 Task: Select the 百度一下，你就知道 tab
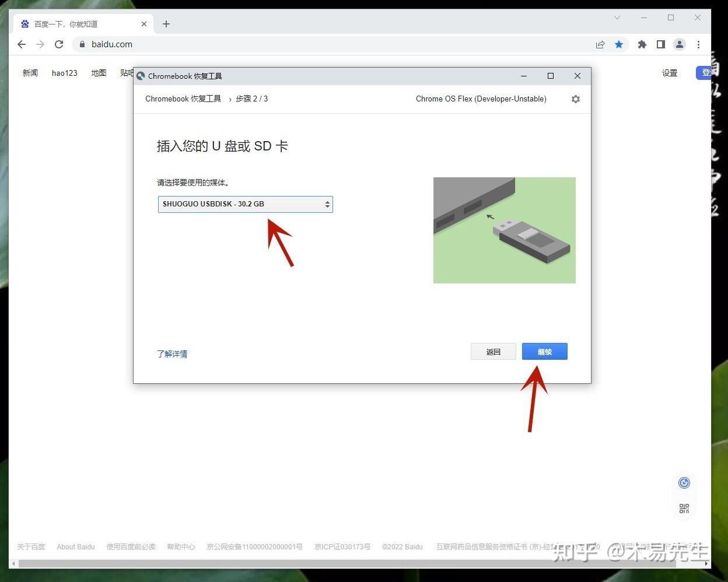(83, 24)
